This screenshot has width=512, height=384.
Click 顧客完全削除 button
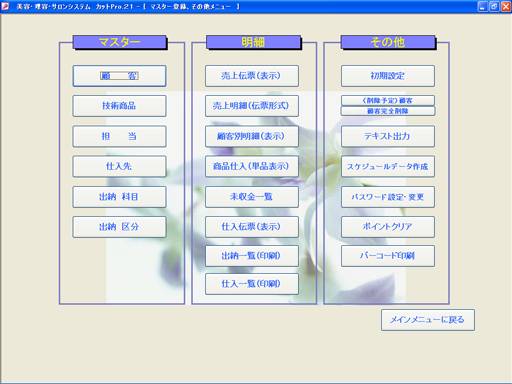pyautogui.click(x=388, y=111)
